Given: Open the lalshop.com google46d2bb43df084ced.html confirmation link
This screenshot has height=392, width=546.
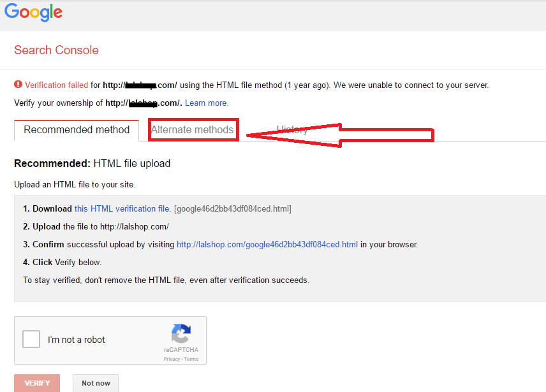Looking at the screenshot, I should pyautogui.click(x=267, y=245).
